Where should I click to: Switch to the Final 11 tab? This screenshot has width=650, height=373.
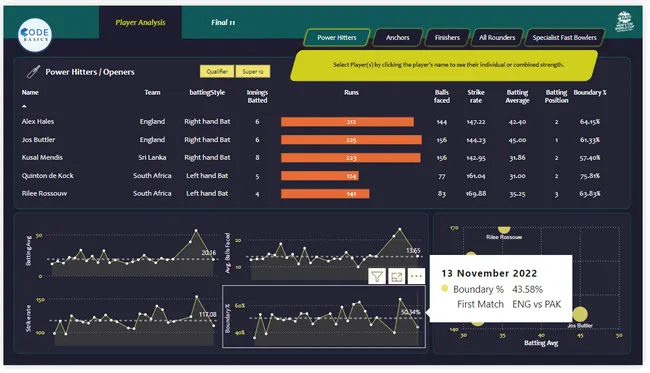point(223,22)
